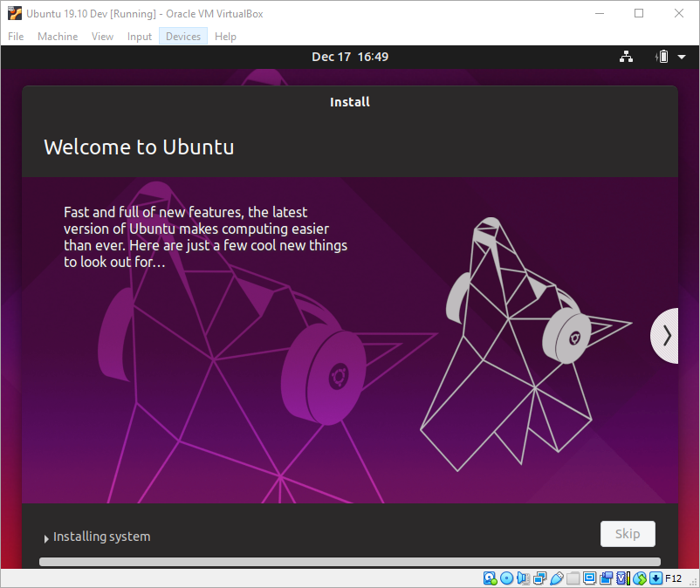This screenshot has width=700, height=588.
Task: Click the optical disk indicator icon
Action: (507, 578)
